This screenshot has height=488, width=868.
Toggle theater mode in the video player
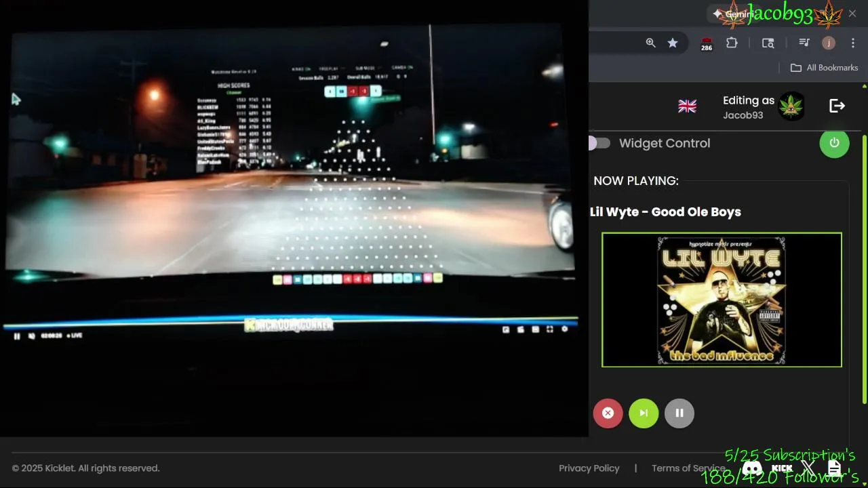(535, 330)
